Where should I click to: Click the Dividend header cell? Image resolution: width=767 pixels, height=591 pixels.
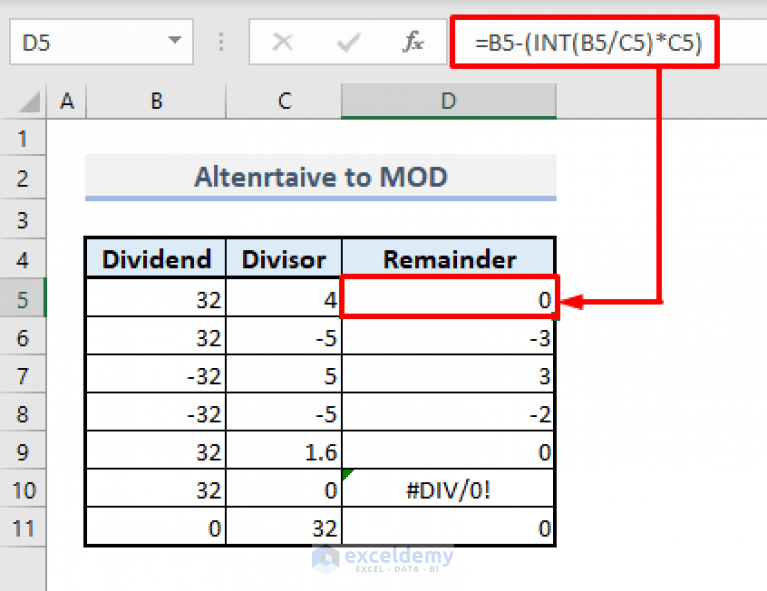pos(156,259)
